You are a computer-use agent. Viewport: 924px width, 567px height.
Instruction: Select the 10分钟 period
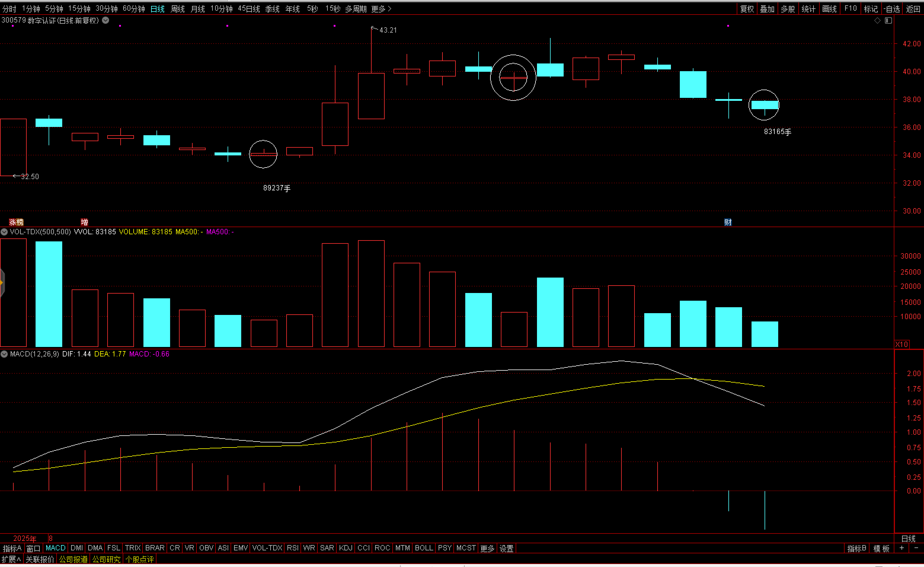[222, 9]
